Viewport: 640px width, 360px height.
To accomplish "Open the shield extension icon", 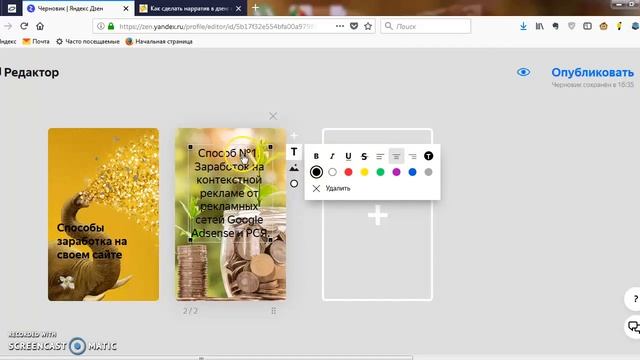I will point(571,26).
